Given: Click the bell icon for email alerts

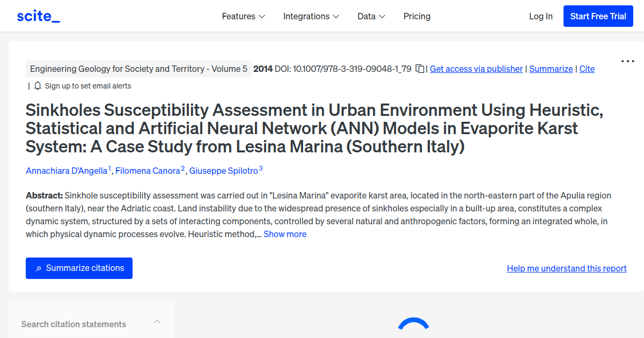Looking at the screenshot, I should (36, 85).
